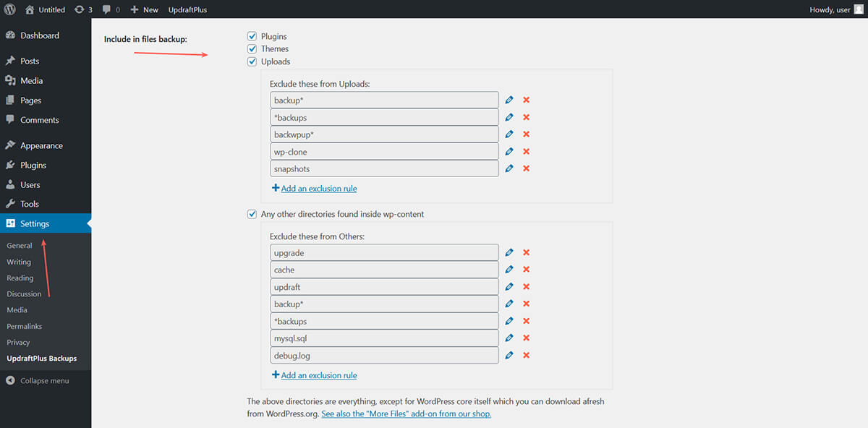This screenshot has width=868, height=428.
Task: Open UpdraftPlus Backups settings page
Action: (x=41, y=358)
